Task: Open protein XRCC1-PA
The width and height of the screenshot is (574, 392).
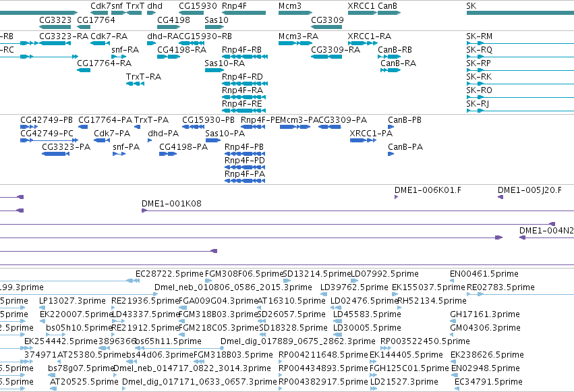Action: click(x=371, y=134)
